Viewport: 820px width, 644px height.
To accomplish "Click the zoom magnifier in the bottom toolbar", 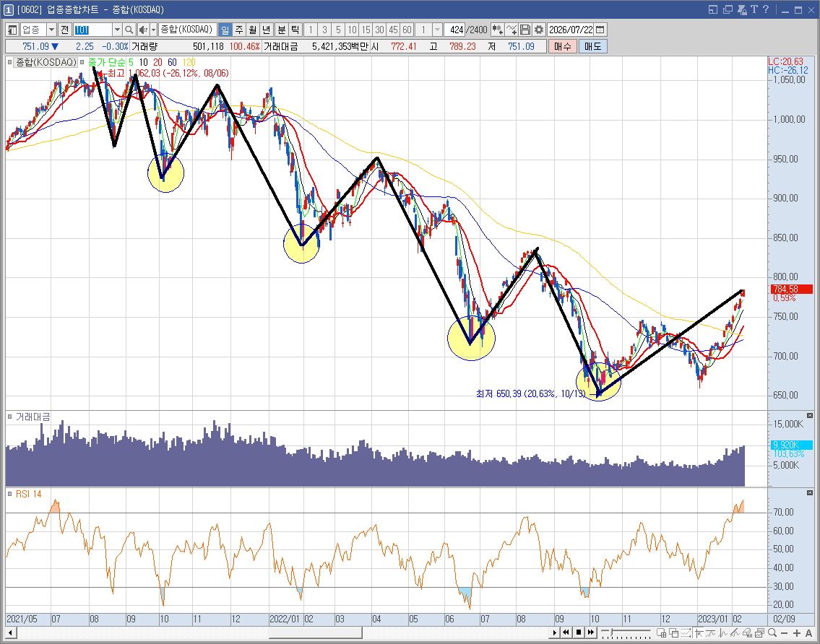I will (x=772, y=633).
